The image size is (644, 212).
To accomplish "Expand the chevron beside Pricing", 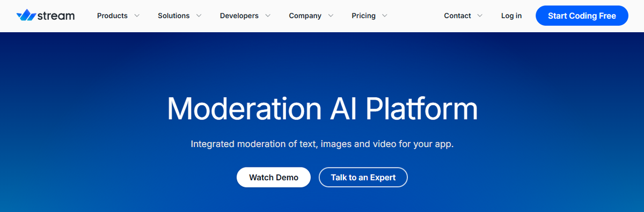I will pos(384,16).
